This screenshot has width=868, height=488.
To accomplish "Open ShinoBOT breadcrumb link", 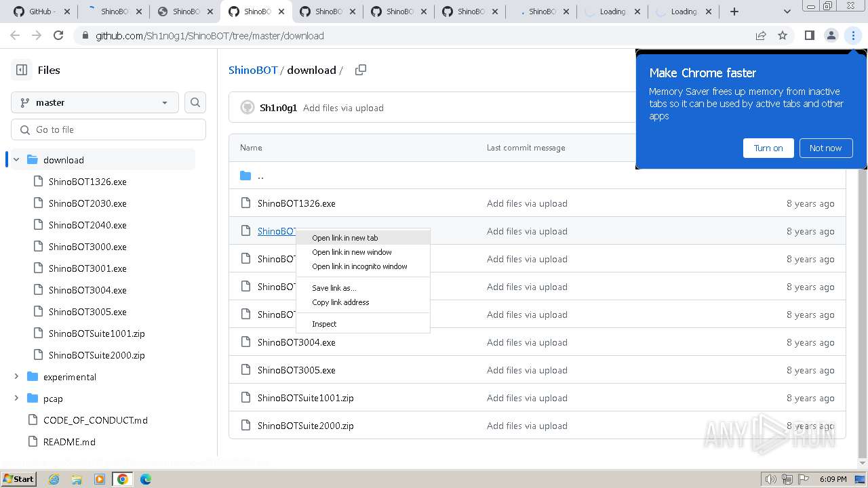I will click(253, 70).
